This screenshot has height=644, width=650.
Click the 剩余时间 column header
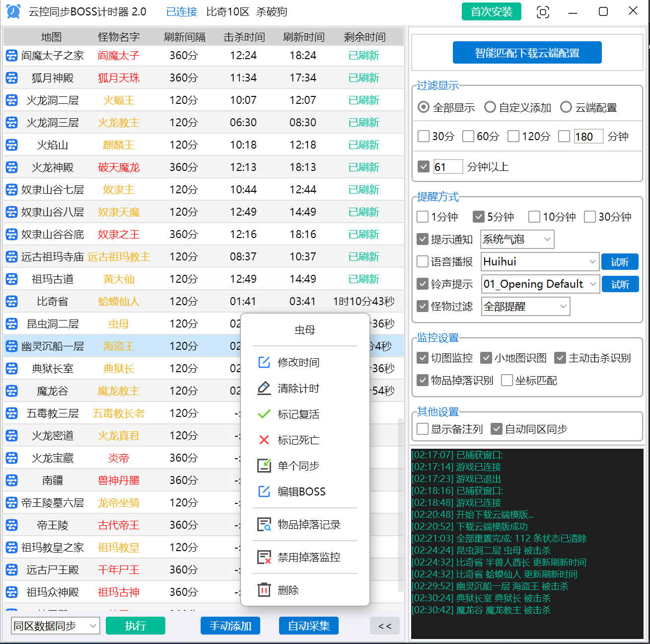pyautogui.click(x=365, y=37)
